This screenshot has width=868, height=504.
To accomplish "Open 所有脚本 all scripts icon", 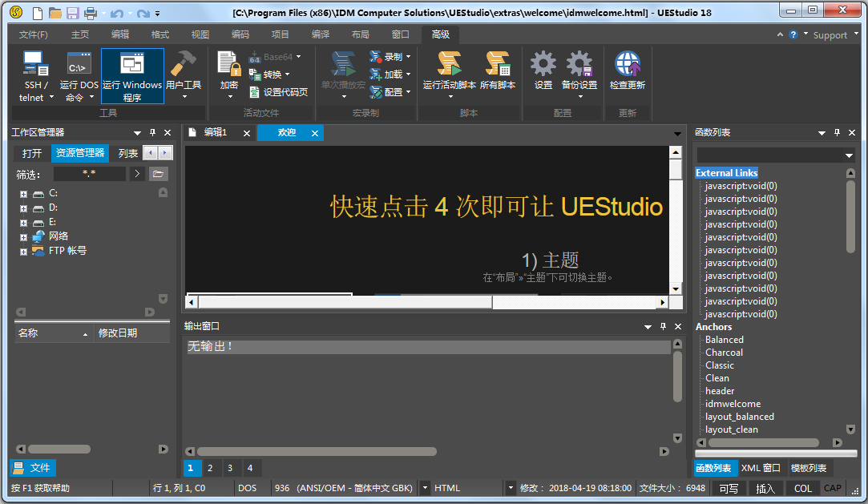I will (x=498, y=66).
